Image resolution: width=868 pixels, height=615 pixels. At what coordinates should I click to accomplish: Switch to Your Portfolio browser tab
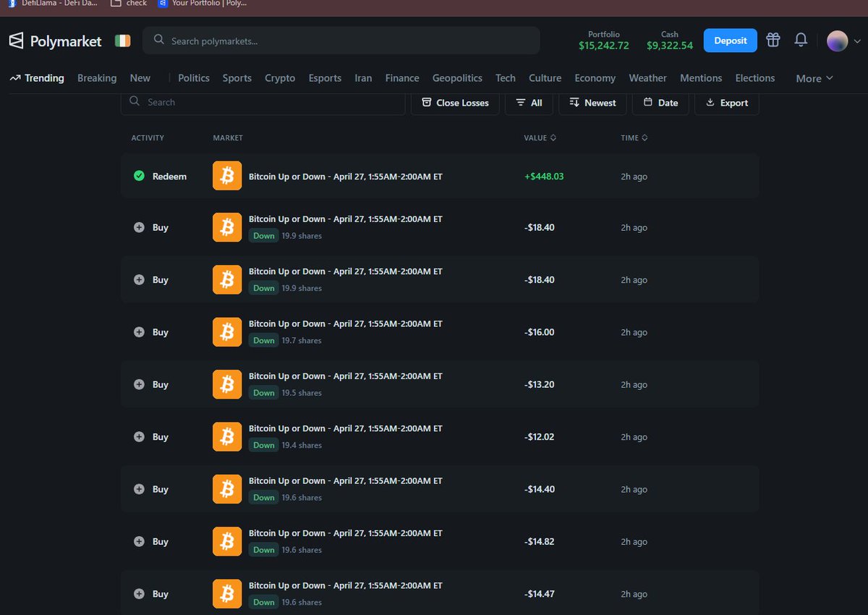pyautogui.click(x=203, y=3)
